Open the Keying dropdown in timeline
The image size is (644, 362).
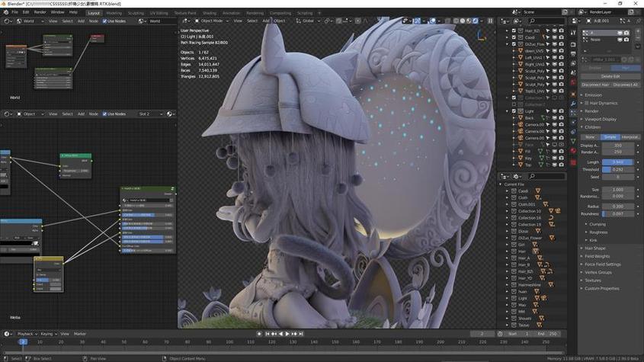tap(49, 334)
